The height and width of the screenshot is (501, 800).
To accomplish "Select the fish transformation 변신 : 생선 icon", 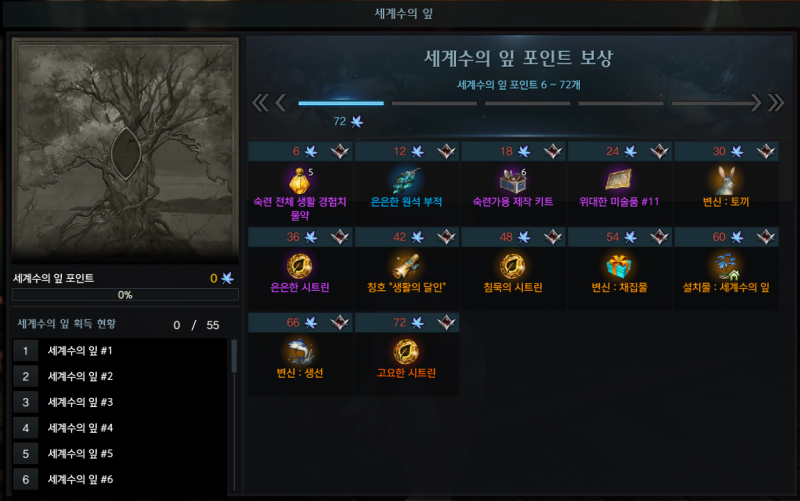I will tap(300, 352).
